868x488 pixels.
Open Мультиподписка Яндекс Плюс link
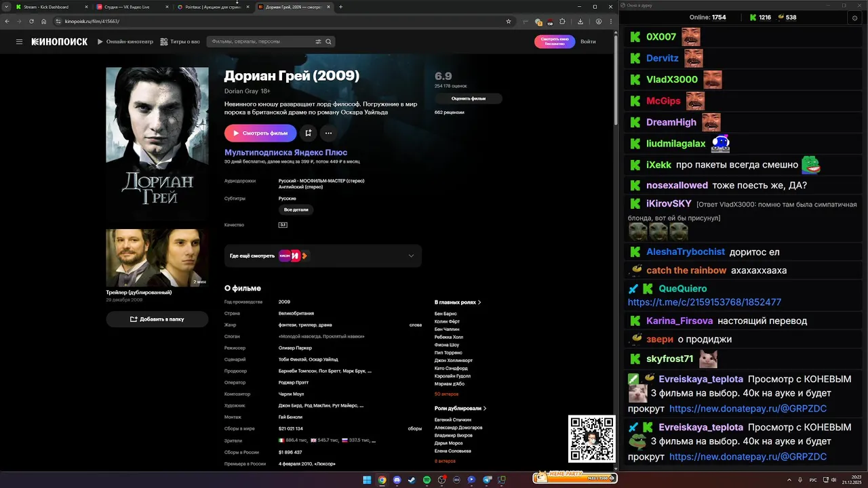coord(285,152)
